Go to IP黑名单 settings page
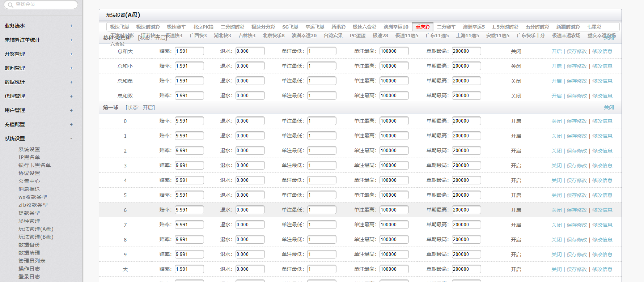The height and width of the screenshot is (282, 644). pos(29,157)
